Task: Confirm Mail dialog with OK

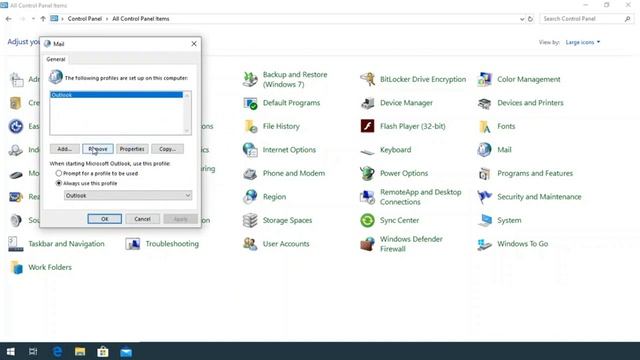Action: (104, 219)
